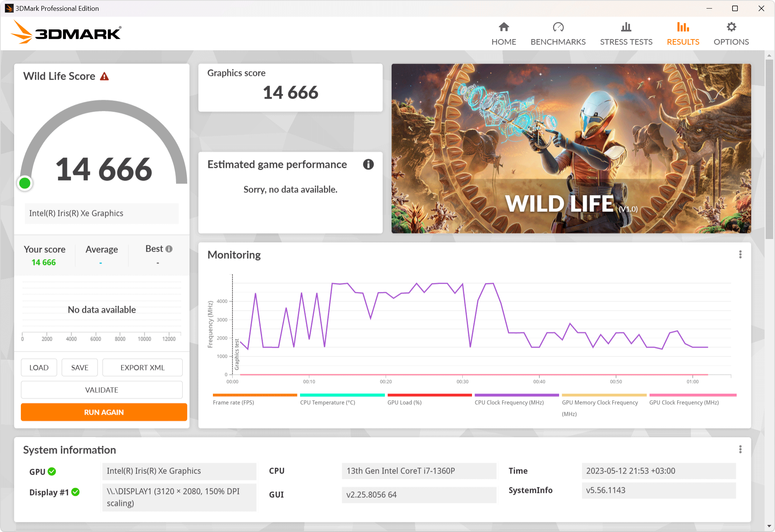
Task: Open System information three-dot menu
Action: coord(740,449)
